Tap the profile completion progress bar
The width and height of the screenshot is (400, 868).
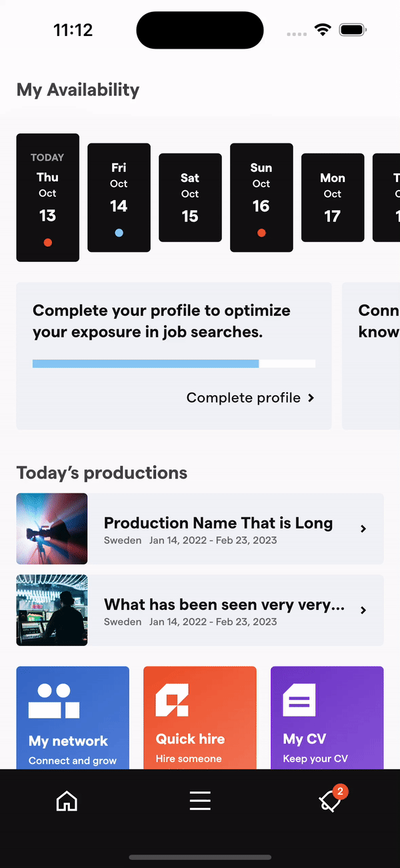pos(174,364)
